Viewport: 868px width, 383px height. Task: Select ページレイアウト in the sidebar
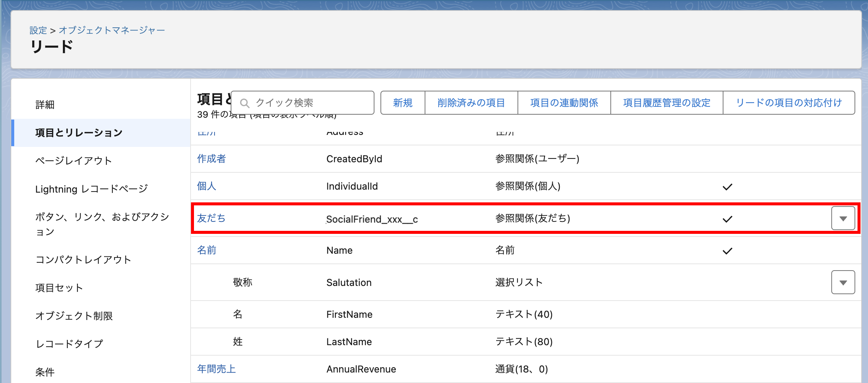click(x=74, y=161)
